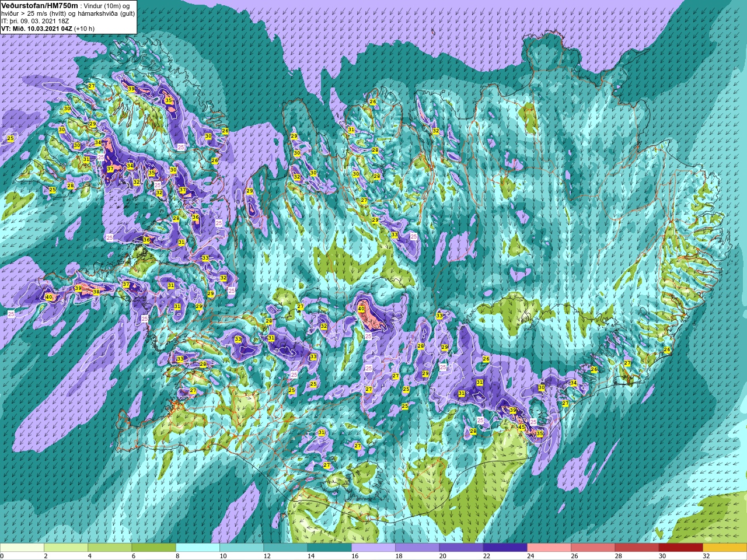This screenshot has height=560, width=747.
Task: Click the color scale tick label 6
Action: pyautogui.click(x=132, y=556)
